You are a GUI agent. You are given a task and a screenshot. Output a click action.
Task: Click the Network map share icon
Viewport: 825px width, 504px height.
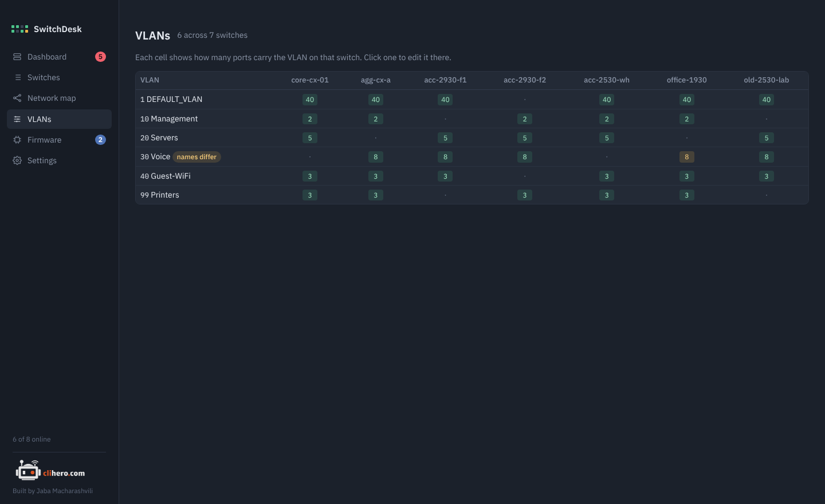pyautogui.click(x=17, y=98)
